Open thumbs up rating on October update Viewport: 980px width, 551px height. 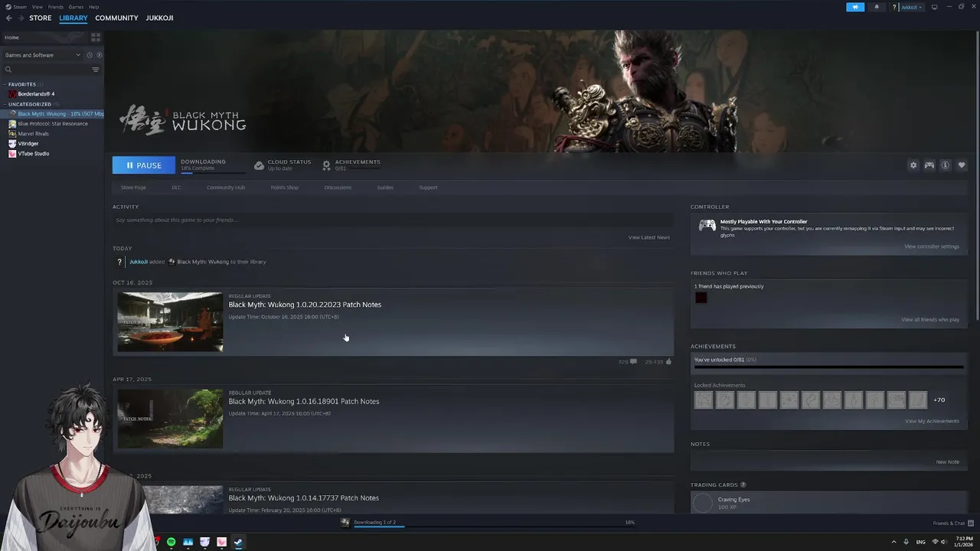668,361
